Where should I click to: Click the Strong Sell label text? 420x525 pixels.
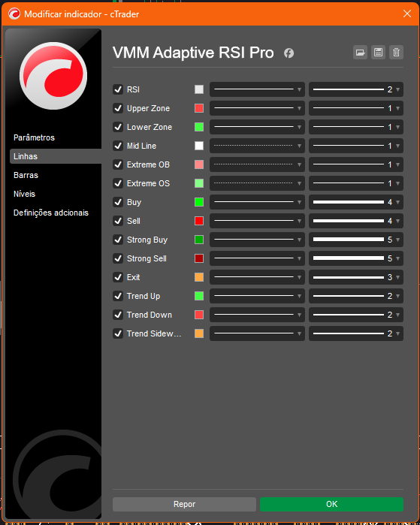pyautogui.click(x=147, y=258)
